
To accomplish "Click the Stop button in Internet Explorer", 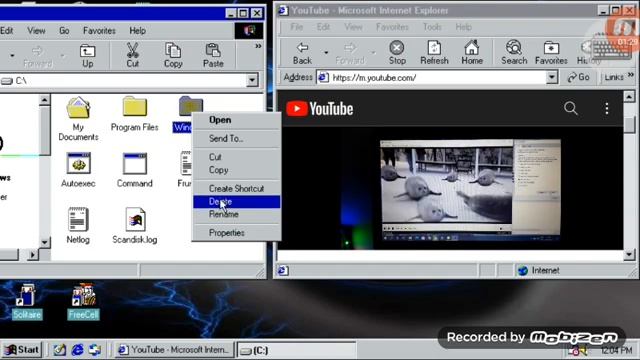I will click(397, 53).
